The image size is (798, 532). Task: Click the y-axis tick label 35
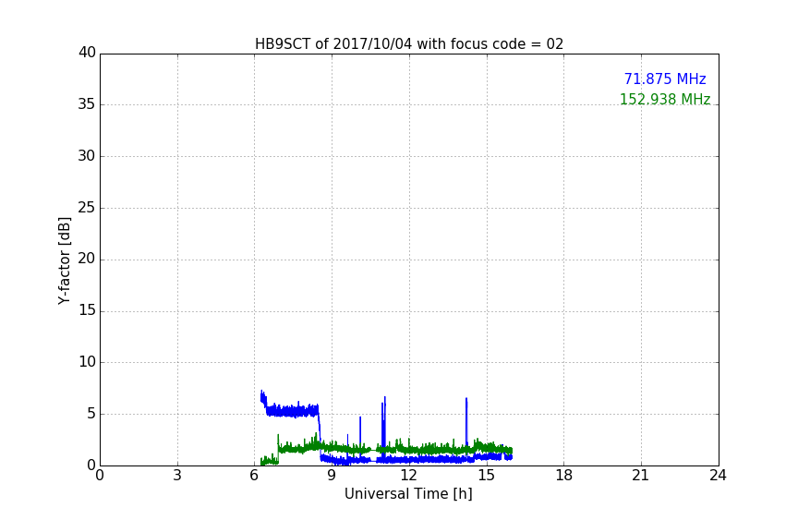click(x=87, y=104)
